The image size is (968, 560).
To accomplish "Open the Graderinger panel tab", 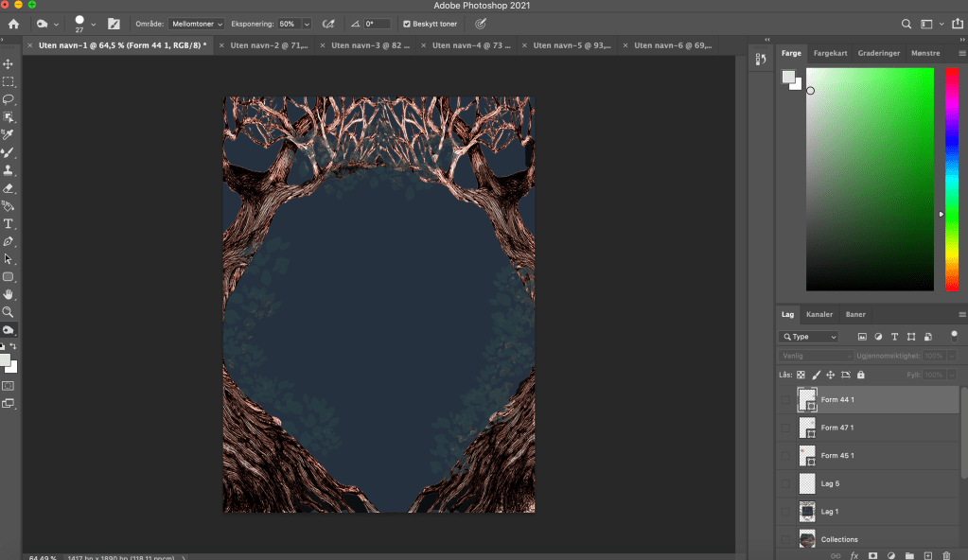I will click(878, 54).
